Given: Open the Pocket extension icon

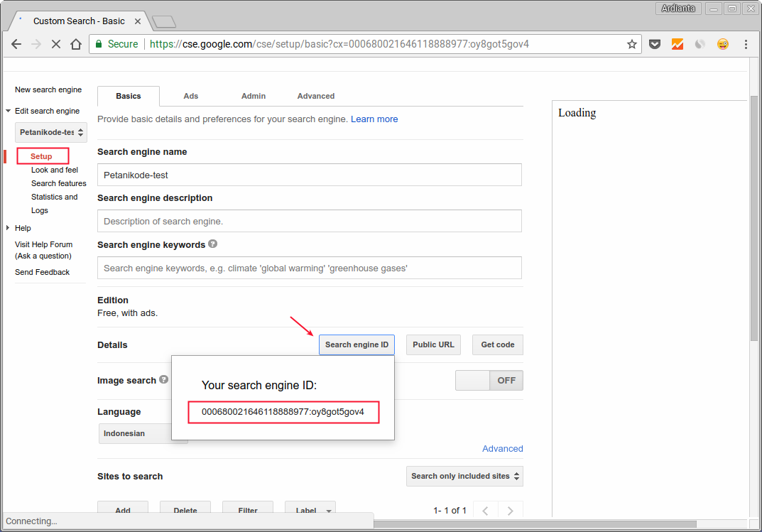Looking at the screenshot, I should (x=655, y=43).
